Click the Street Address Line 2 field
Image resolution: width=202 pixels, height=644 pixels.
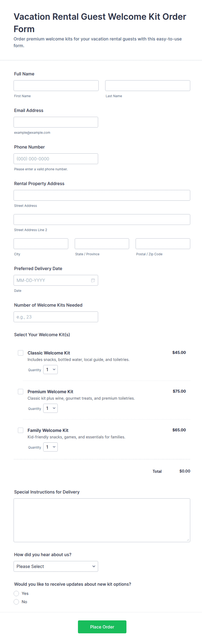102,219
